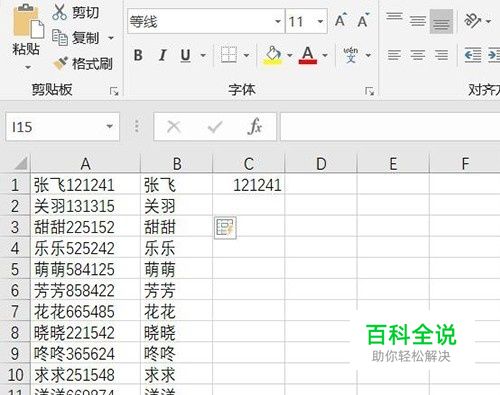Open the Borders dropdown arrow
500x395 pixels.
[x=246, y=55]
